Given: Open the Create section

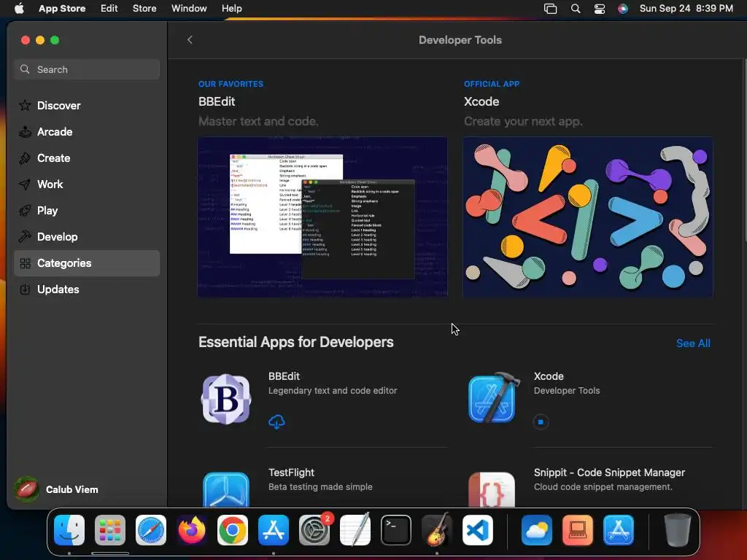Looking at the screenshot, I should [87, 158].
